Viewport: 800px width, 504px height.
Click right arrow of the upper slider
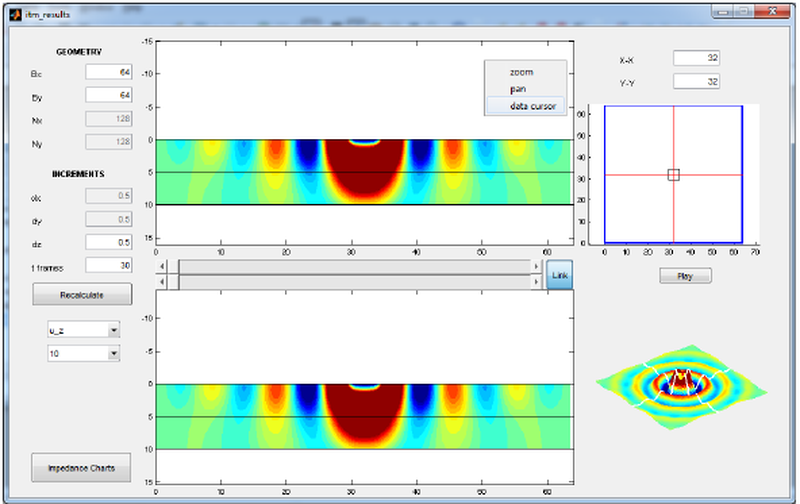536,267
